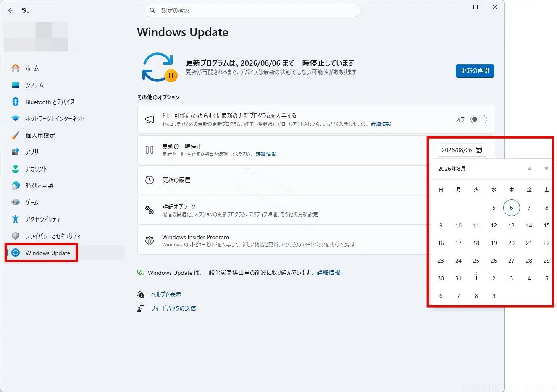
Task: Select August 5 in the calendar's first row
Action: 494,208
